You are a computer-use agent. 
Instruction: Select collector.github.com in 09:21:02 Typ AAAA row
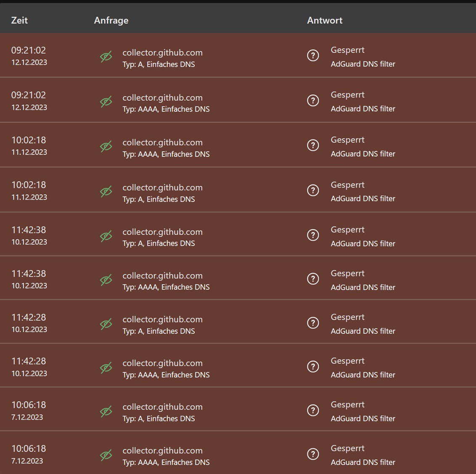[162, 98]
